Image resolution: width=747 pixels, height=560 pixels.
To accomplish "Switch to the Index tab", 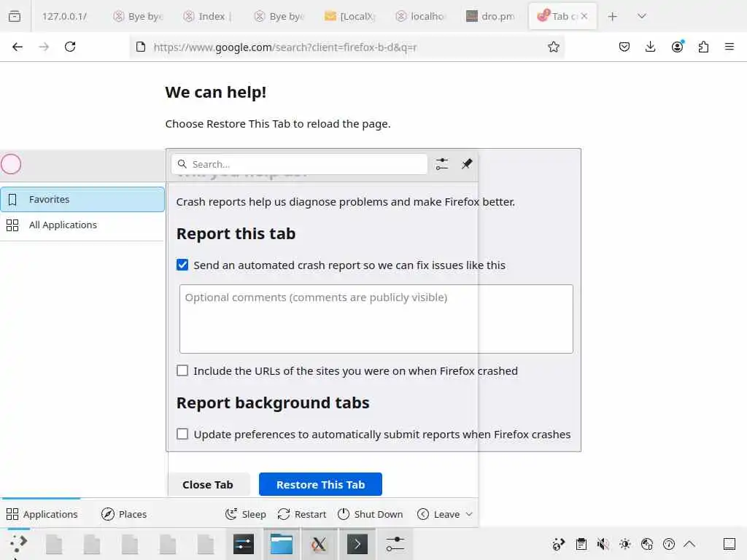I will [207, 16].
